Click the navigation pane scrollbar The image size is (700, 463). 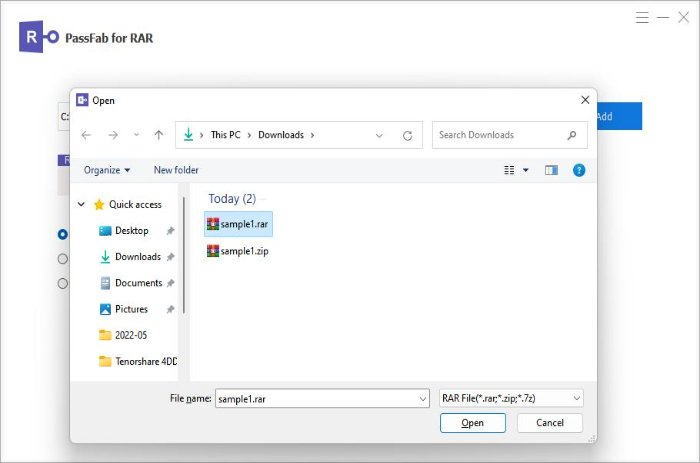tap(183, 255)
